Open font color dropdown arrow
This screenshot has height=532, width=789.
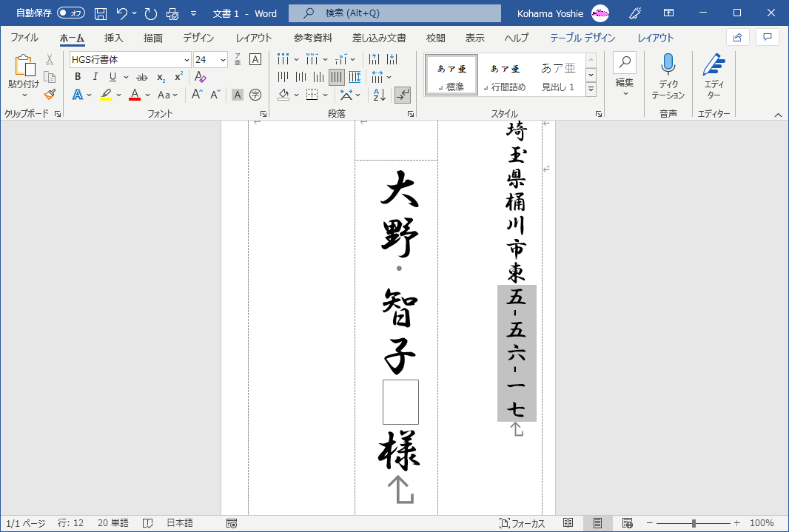tap(147, 95)
